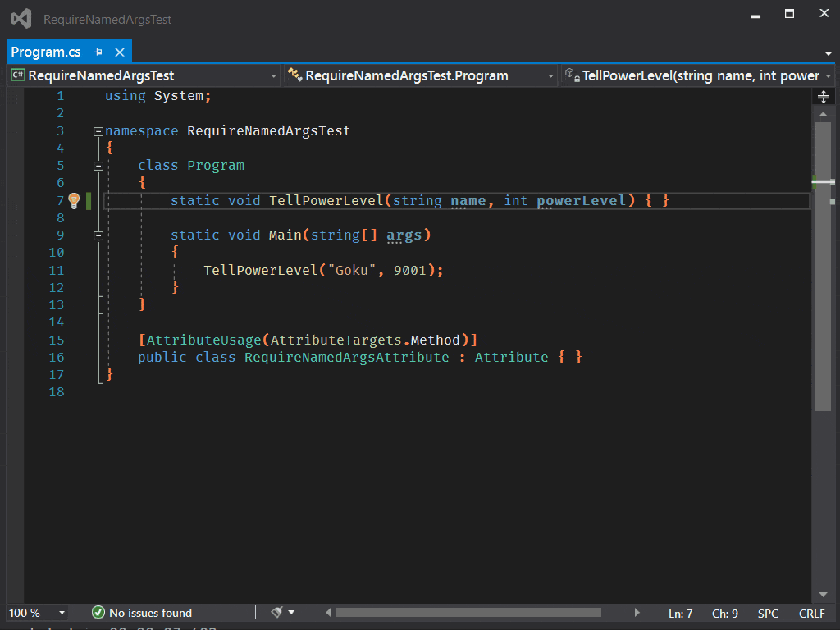The image size is (840, 630).
Task: Collapse the Main method block
Action: coord(98,235)
